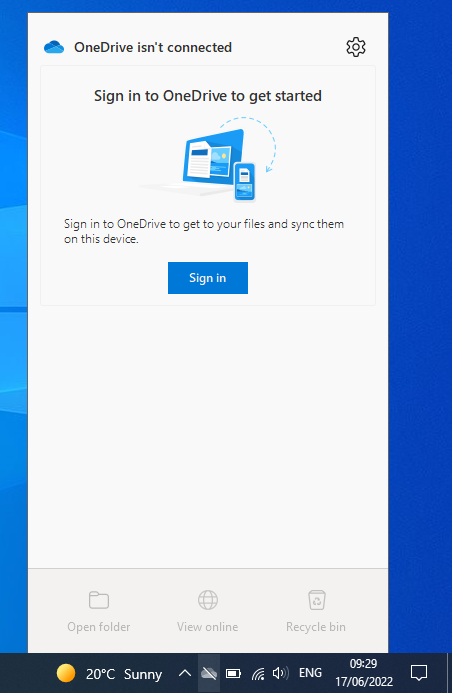
Task: Open folder from the bottom bar
Action: coord(99,612)
